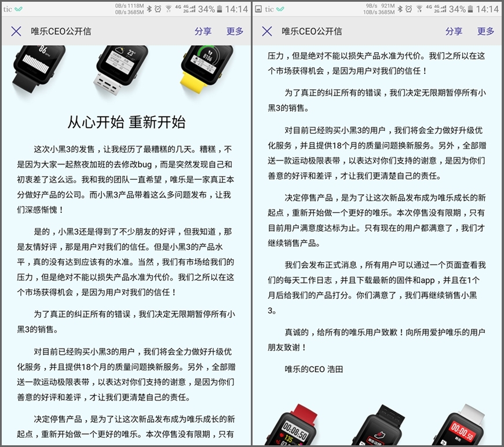This screenshot has height=447, width=504.
Task: Tap the signature 唯乐的CEO 浩田
Action: pyautogui.click(x=314, y=369)
